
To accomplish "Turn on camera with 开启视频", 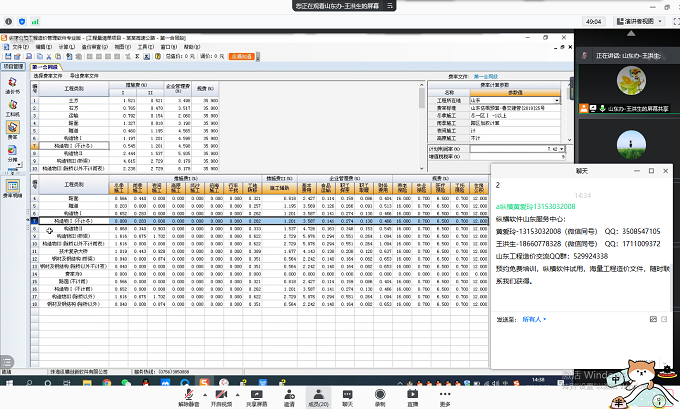I will pyautogui.click(x=221, y=397).
